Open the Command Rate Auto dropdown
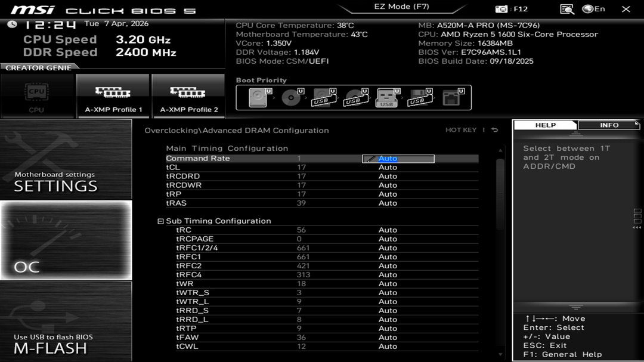Viewport: 644px width, 362px height. [x=398, y=159]
